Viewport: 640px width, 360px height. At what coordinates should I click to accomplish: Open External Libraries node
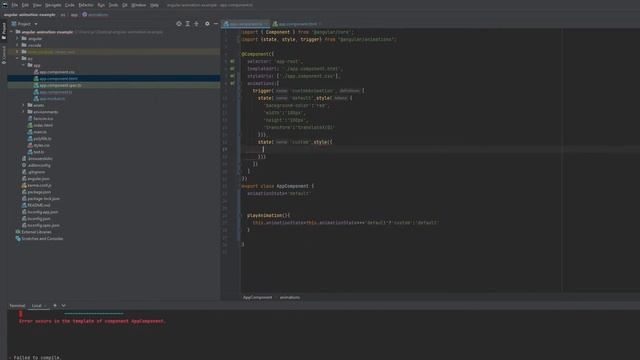(x=36, y=232)
